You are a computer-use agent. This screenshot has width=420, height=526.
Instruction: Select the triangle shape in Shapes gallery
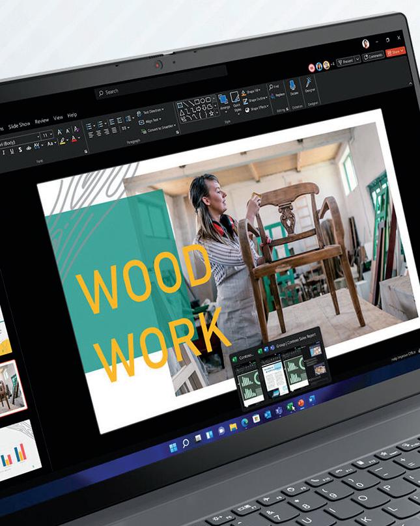tap(181, 112)
